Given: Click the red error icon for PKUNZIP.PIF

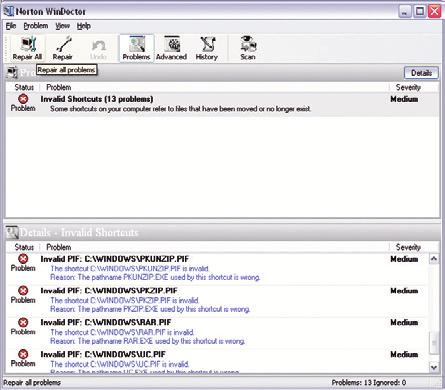Looking at the screenshot, I should 23,259.
